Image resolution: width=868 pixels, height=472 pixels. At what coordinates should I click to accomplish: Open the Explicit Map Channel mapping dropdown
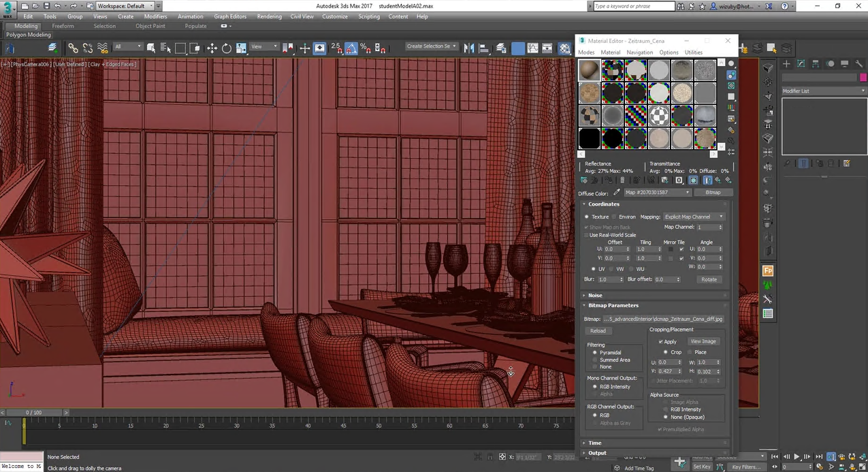tap(694, 217)
